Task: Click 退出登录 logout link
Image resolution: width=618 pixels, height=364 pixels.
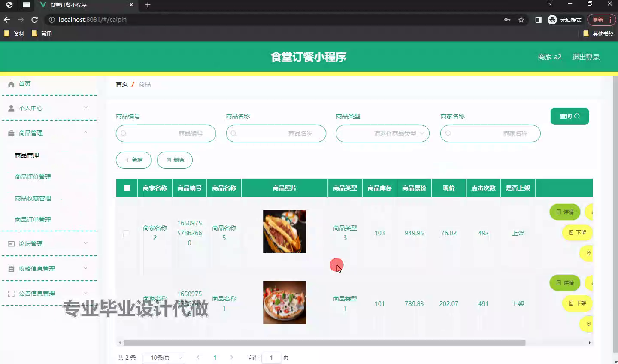Action: pyautogui.click(x=586, y=57)
